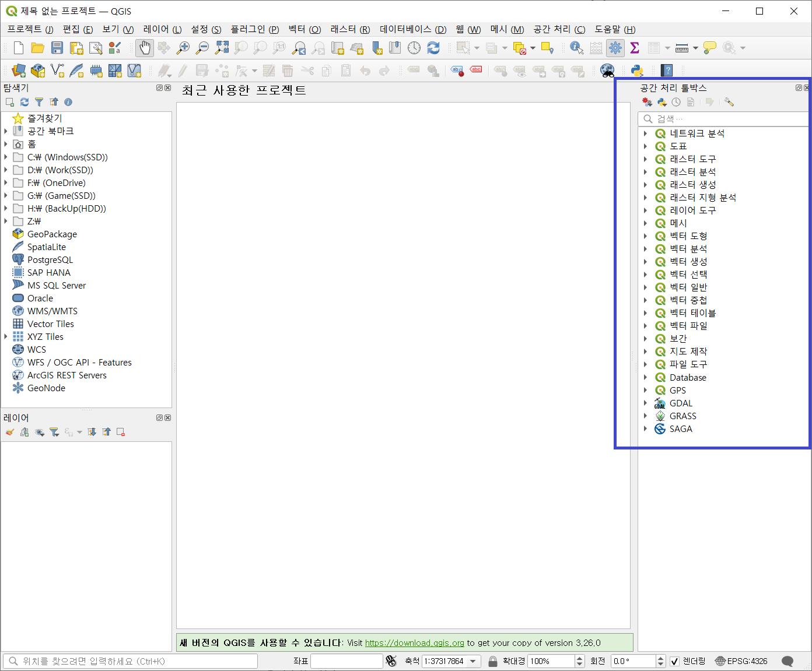Create a new shapefile layer
812x671 pixels.
pyautogui.click(x=57, y=71)
